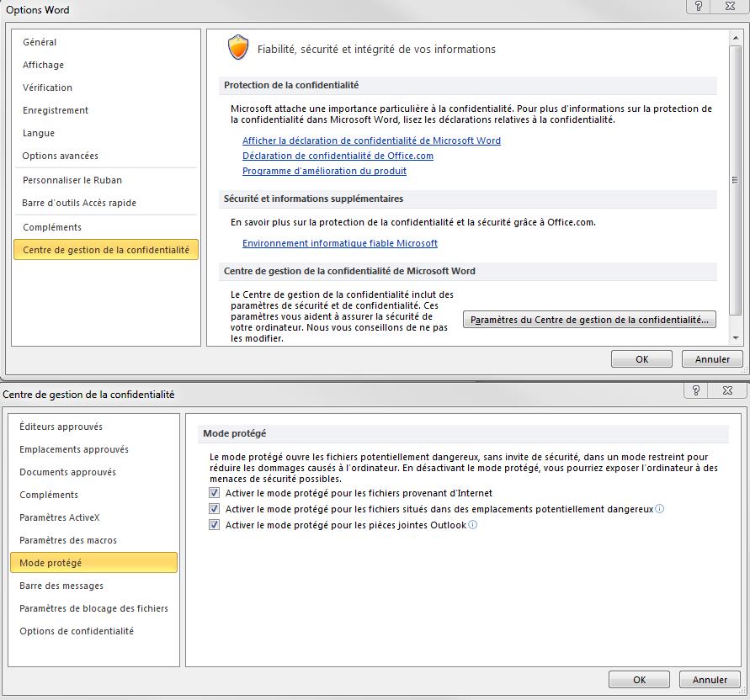Screen dimensions: 750x700
Task: Click Annuler in Options Word dialog
Action: (x=712, y=359)
